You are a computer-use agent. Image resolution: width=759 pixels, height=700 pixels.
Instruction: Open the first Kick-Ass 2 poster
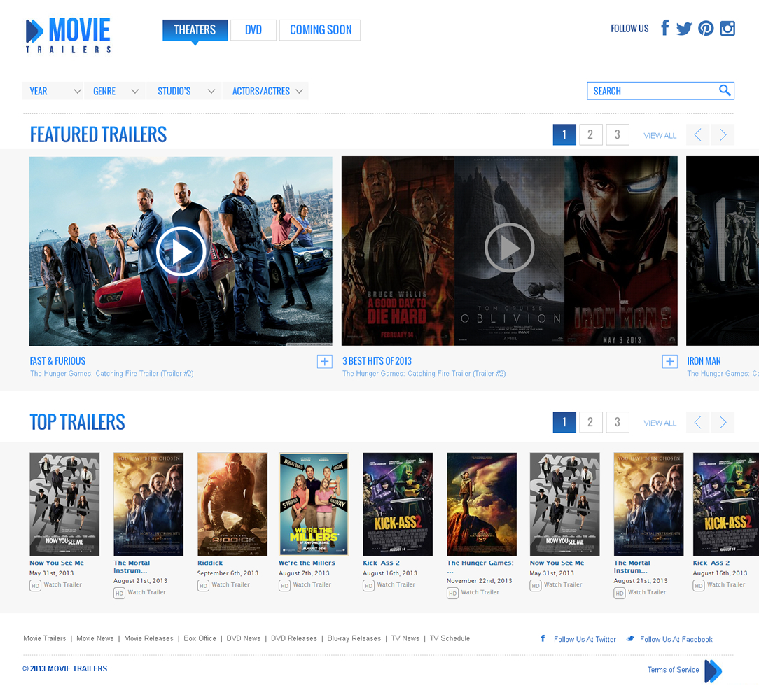[x=398, y=504]
